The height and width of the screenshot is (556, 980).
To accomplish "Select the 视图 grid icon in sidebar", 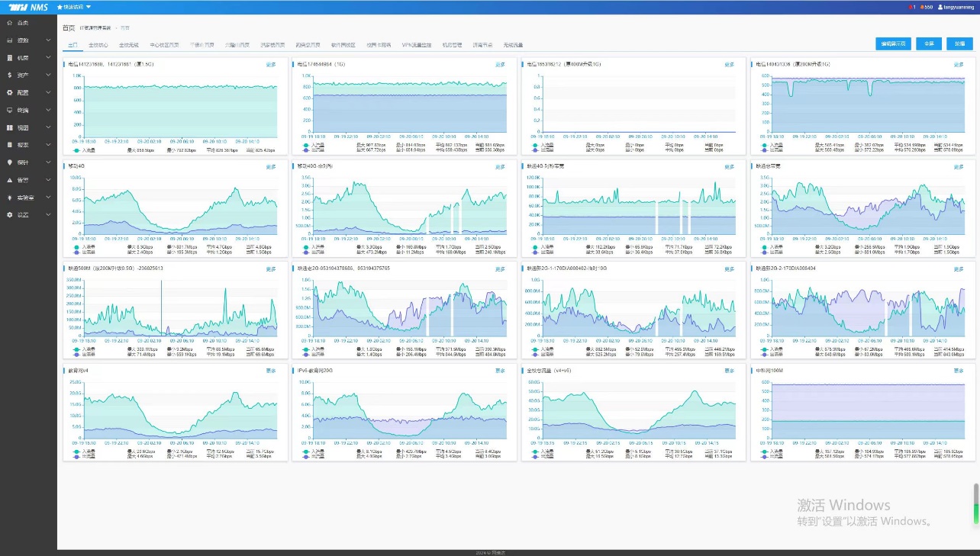I will pyautogui.click(x=9, y=127).
